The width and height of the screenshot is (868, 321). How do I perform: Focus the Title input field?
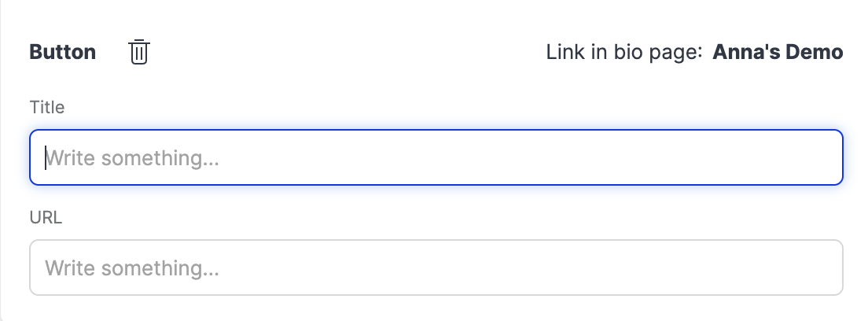click(436, 158)
